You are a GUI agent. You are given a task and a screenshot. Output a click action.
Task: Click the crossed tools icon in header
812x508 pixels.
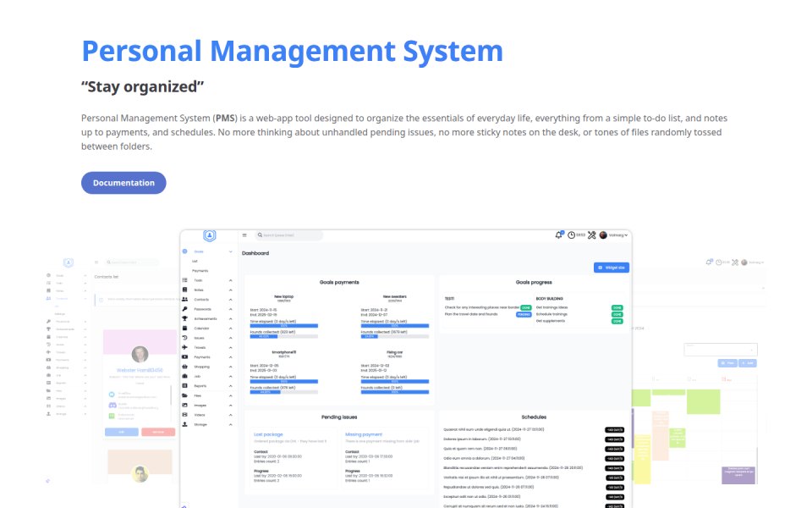point(591,235)
